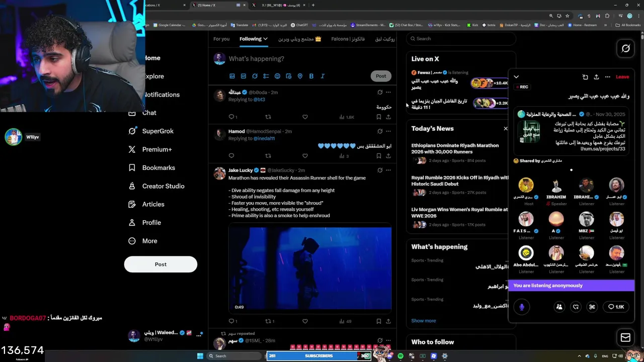Enhance the post with the Grok icon
The width and height of the screenshot is (644, 362).
point(255,76)
